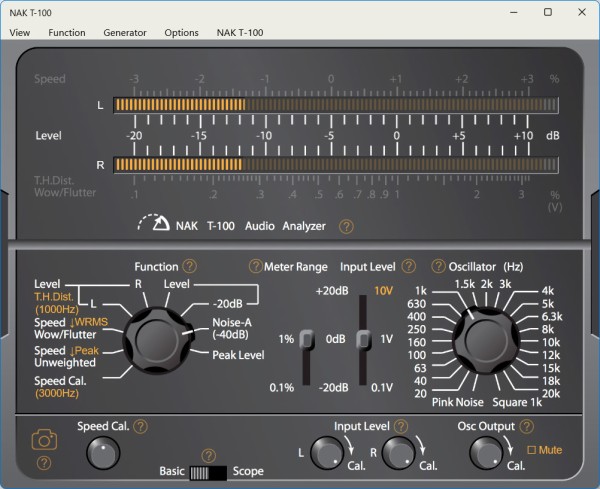Click the Oscillator frequency knob
This screenshot has width=600, height=489.
(x=486, y=341)
